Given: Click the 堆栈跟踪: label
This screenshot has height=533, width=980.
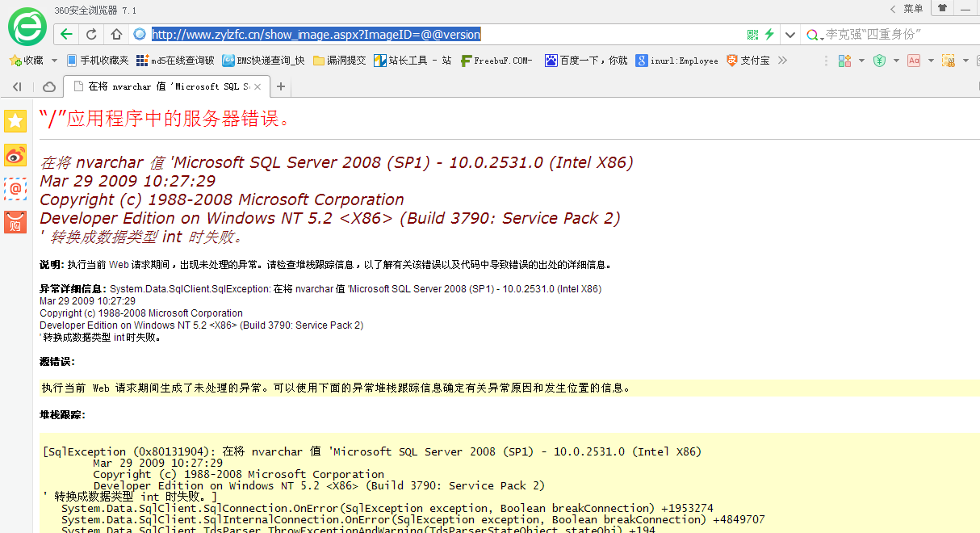Looking at the screenshot, I should click(x=62, y=415).
